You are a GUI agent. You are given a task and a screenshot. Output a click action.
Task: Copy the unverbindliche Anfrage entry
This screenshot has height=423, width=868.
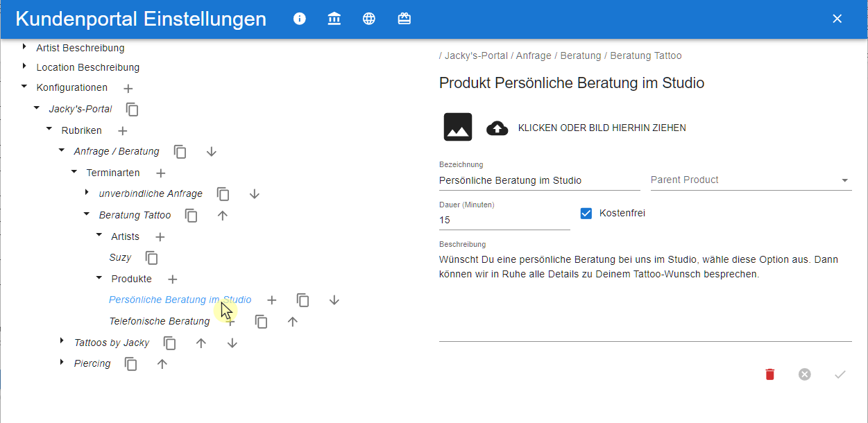pyautogui.click(x=223, y=194)
